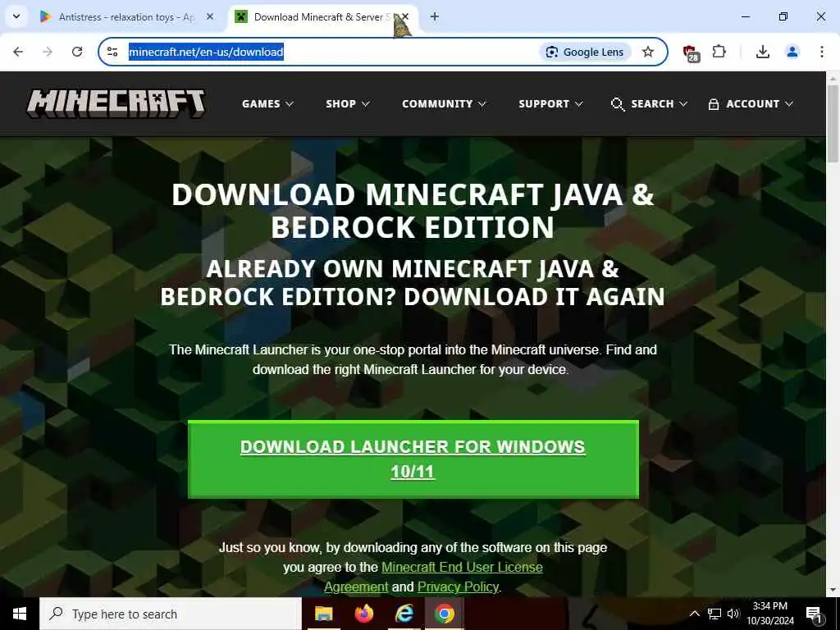Screen dimensions: 840x630
Task: Click the Download Minecraft Java & Bedrock Edition heading
Action: pyautogui.click(x=413, y=210)
